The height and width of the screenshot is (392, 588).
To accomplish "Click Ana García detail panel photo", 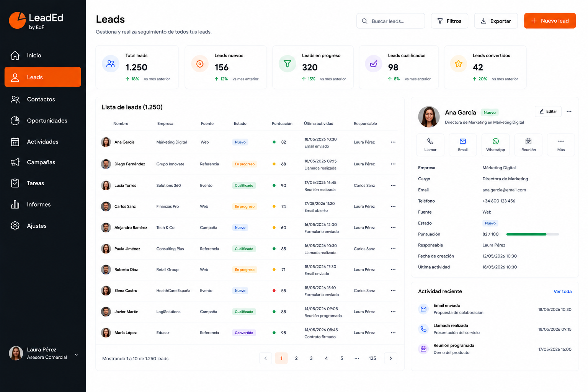I will 429,117.
